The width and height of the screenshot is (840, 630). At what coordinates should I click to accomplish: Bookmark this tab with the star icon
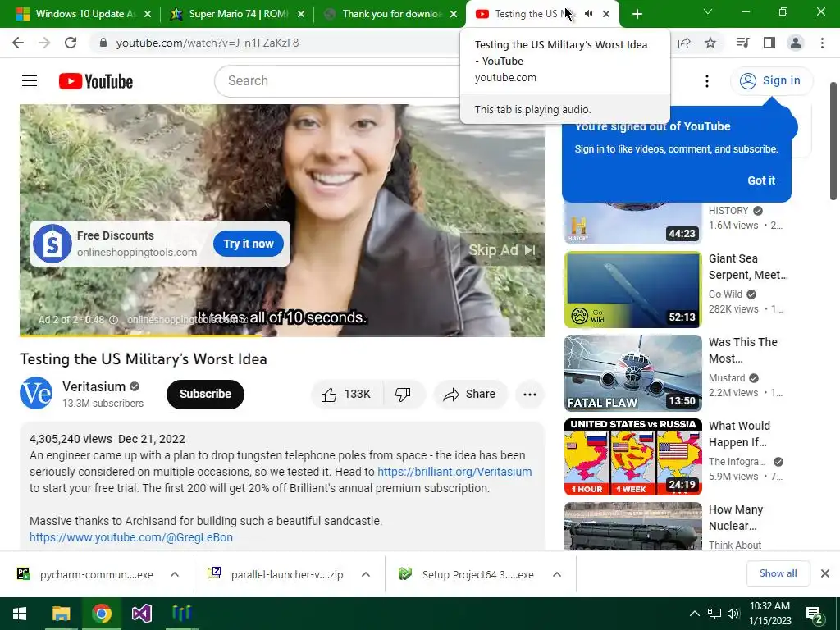[x=710, y=43]
